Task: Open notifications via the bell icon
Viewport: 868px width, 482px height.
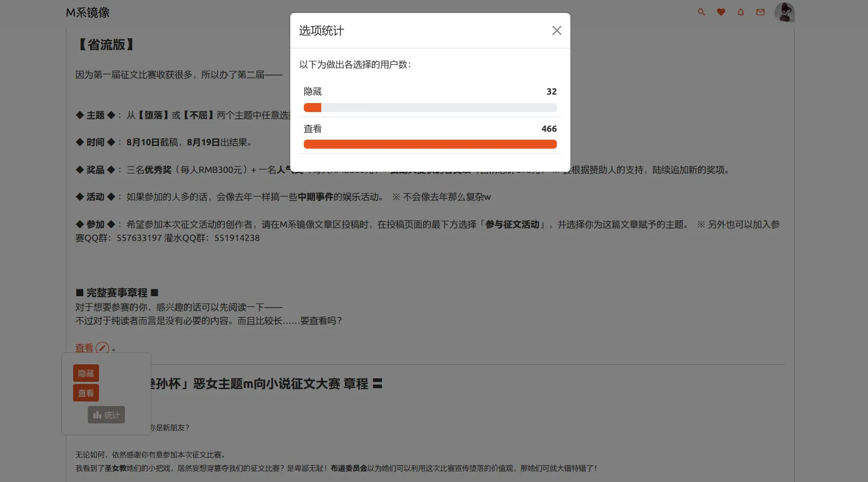Action: point(740,12)
